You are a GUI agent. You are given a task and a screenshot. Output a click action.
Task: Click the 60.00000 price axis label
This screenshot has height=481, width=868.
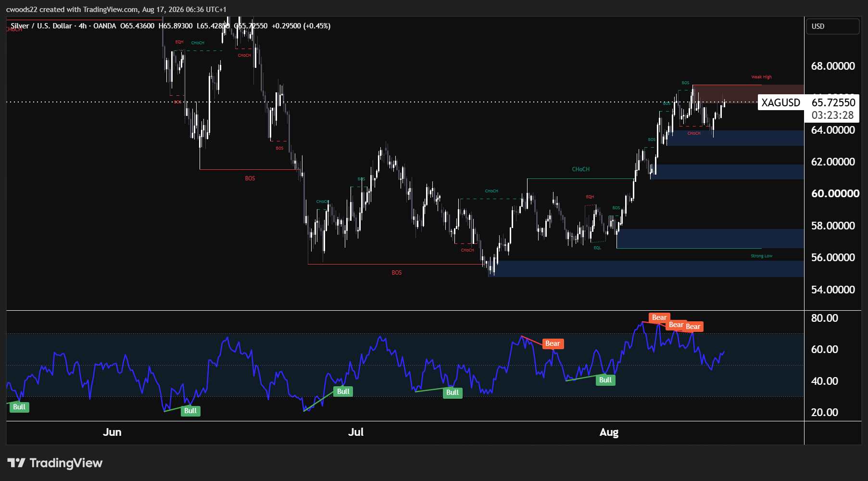pyautogui.click(x=835, y=193)
